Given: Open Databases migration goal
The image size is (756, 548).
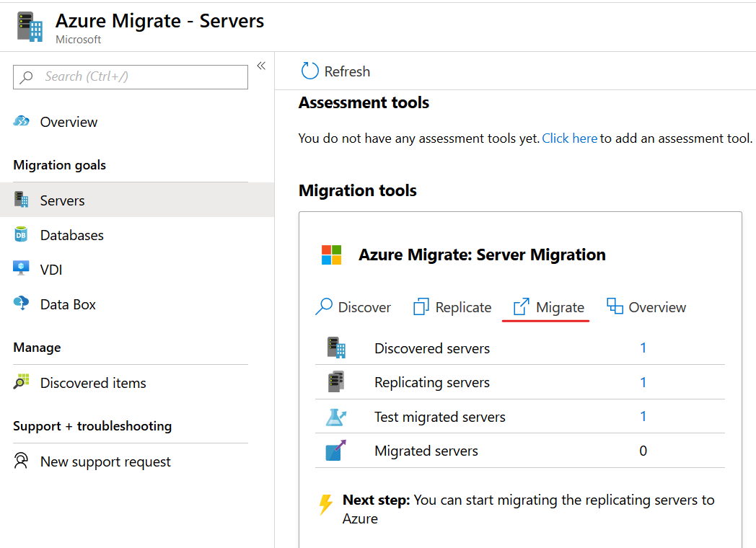Looking at the screenshot, I should coord(72,235).
